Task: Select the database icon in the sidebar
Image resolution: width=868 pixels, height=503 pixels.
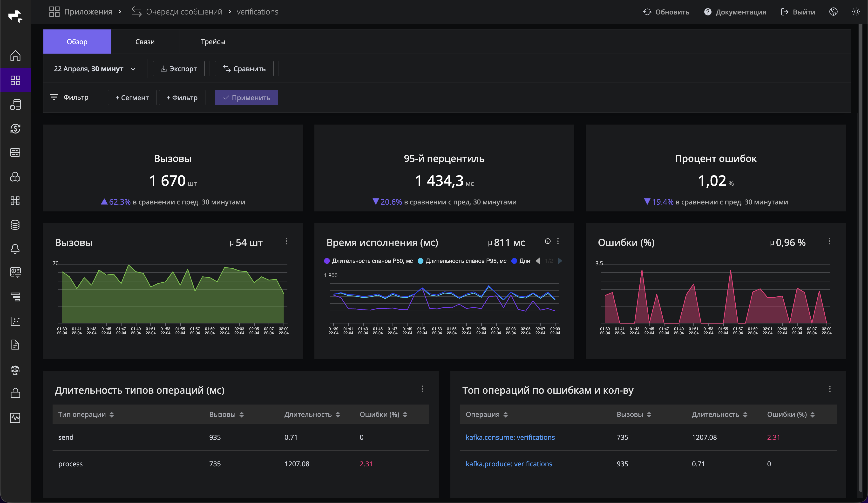Action: click(15, 225)
